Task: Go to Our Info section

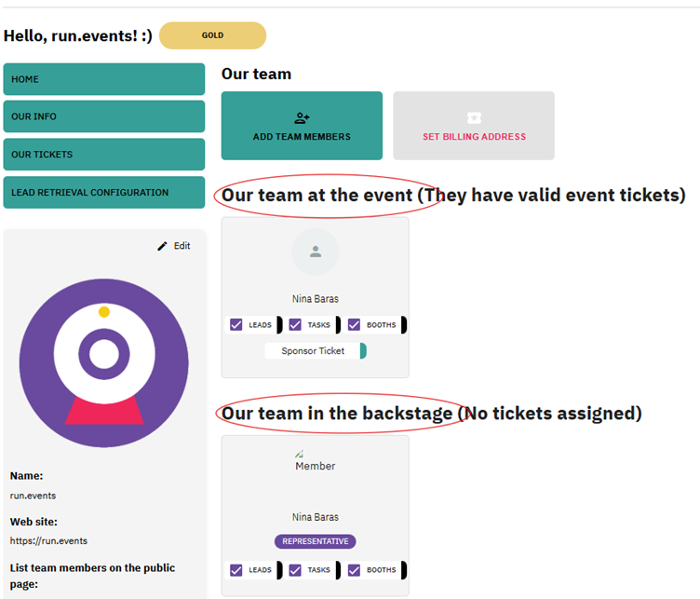Action: tap(103, 116)
